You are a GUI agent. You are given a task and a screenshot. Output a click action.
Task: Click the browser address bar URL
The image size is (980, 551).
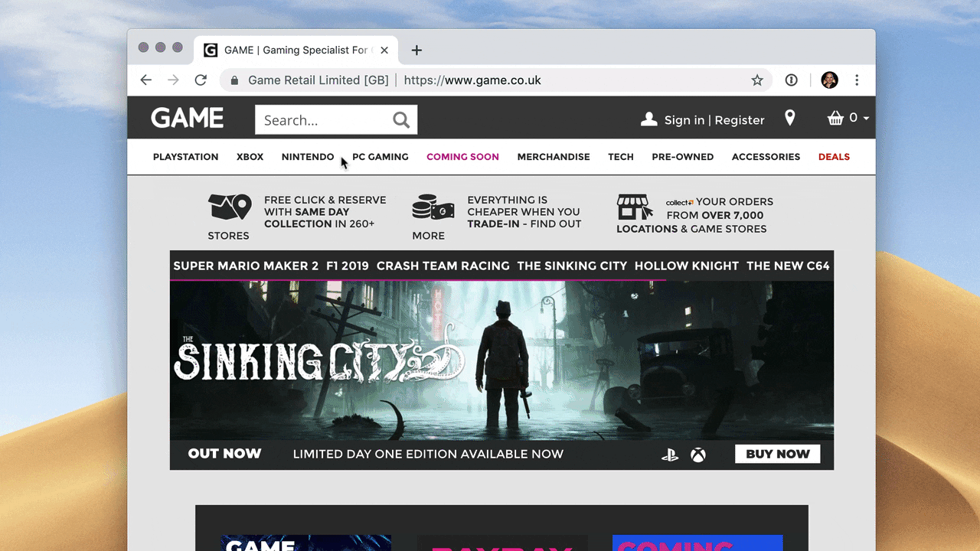472,80
